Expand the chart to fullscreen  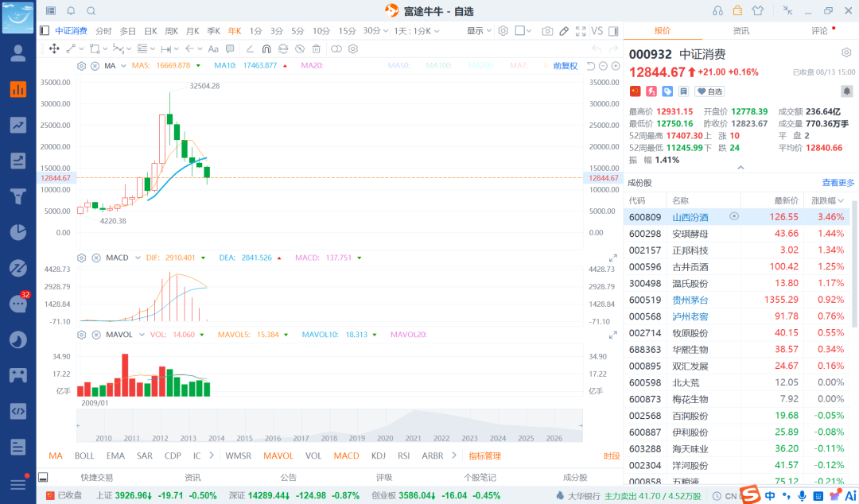point(581,31)
